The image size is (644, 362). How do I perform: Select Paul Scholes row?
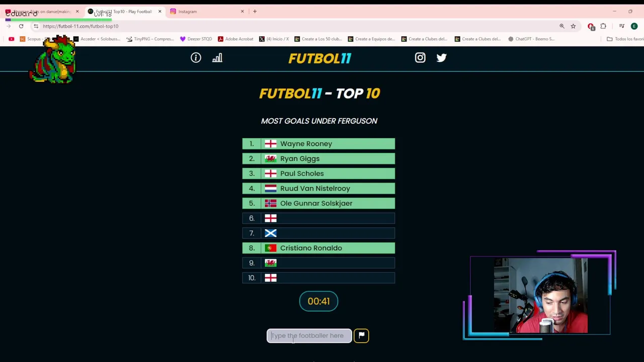point(318,173)
